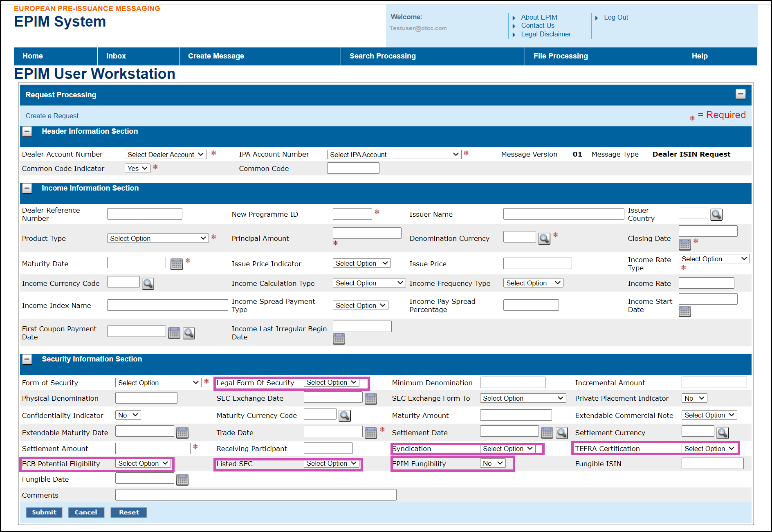Collapse the Header Information Section
The height and width of the screenshot is (532, 772).
27,132
